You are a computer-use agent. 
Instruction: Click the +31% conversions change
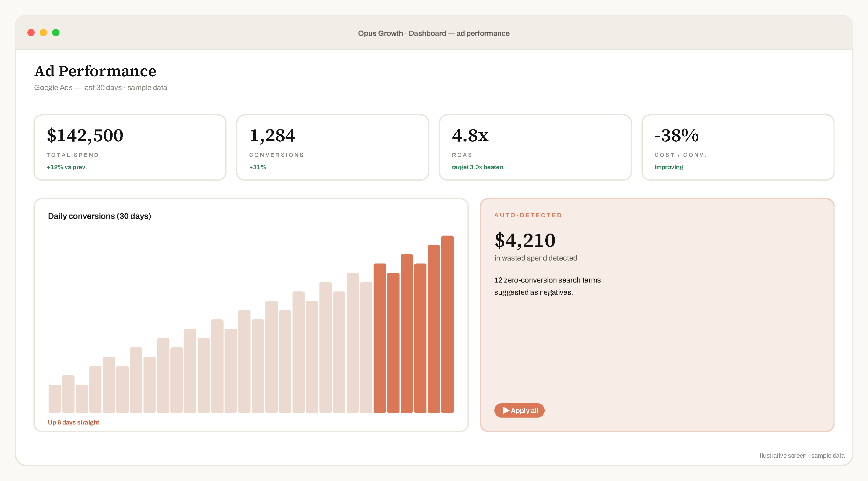[x=257, y=167]
